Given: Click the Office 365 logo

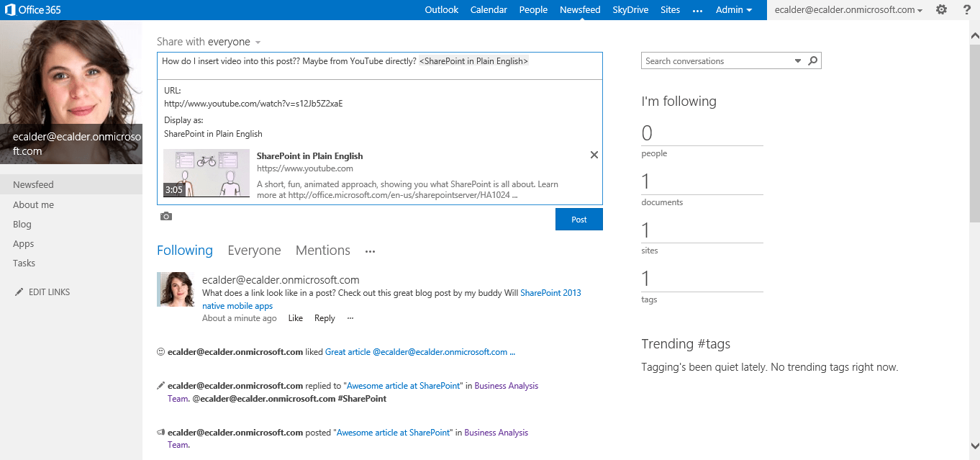Looking at the screenshot, I should click(x=32, y=10).
